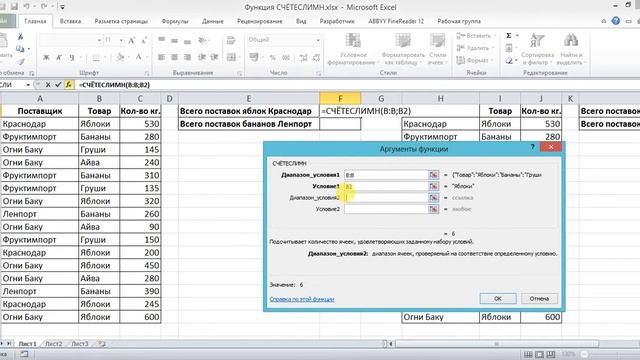The height and width of the screenshot is (360, 640).
Task: Click the horizontal sheet scrollbar
Action: (496, 344)
